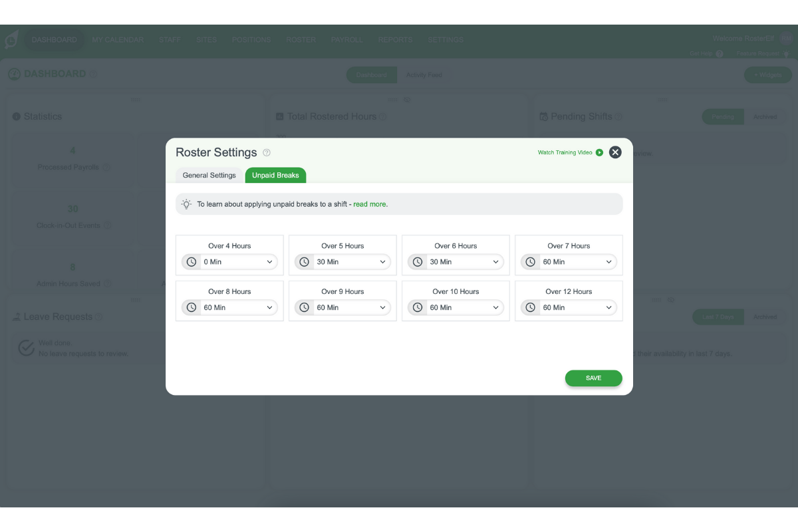The width and height of the screenshot is (798, 532).
Task: Click the play icon next to Watch Training Video
Action: [x=599, y=153]
